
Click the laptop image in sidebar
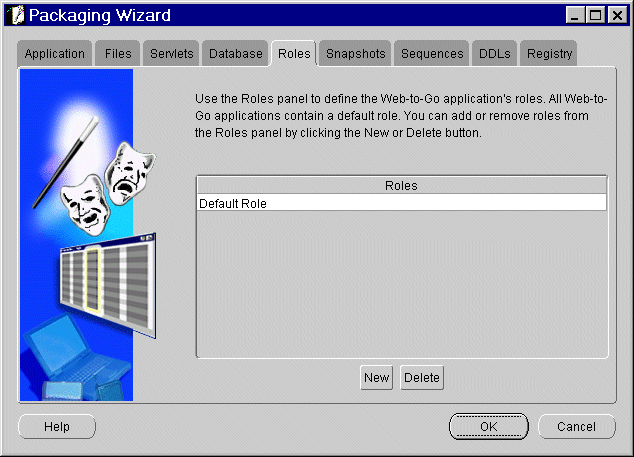tap(77, 358)
